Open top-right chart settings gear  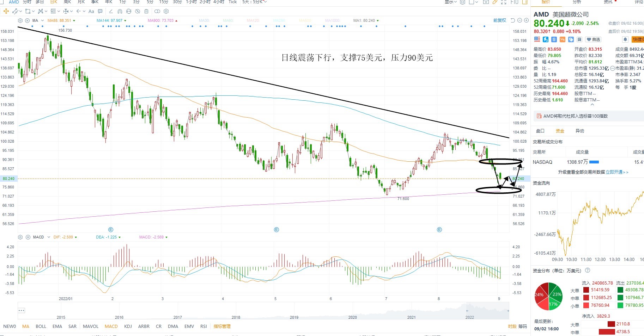pos(462,2)
